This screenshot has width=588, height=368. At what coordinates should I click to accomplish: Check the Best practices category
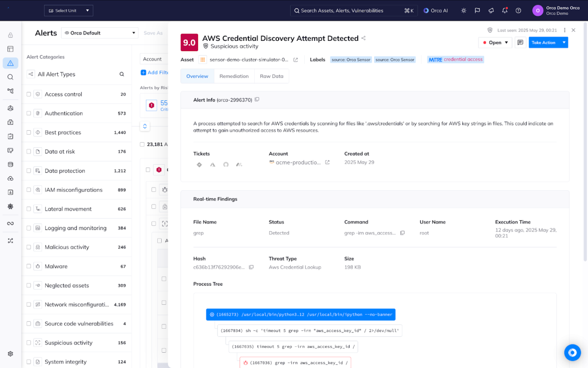(28, 132)
